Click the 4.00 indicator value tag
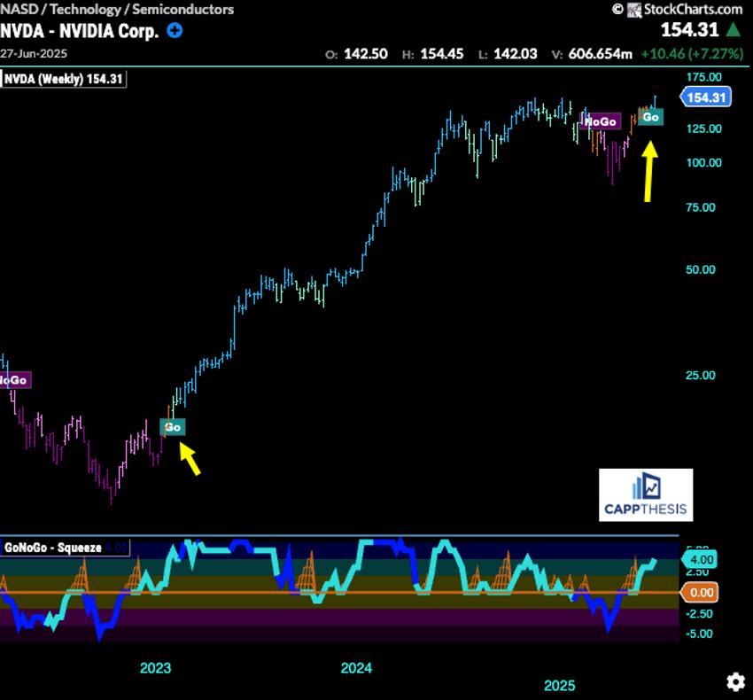Image resolution: width=753 pixels, height=700 pixels. (699, 560)
